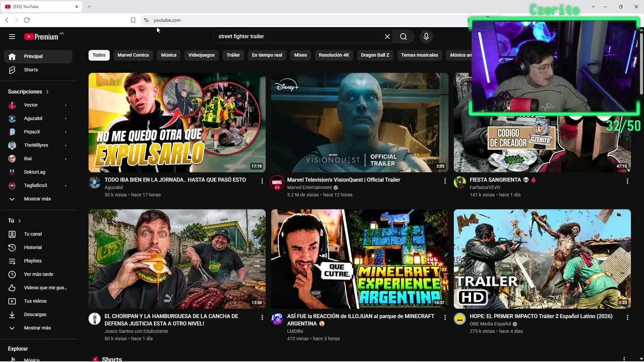The width and height of the screenshot is (644, 362).
Task: Open the Shorts section in sidebar
Action: pyautogui.click(x=38, y=70)
